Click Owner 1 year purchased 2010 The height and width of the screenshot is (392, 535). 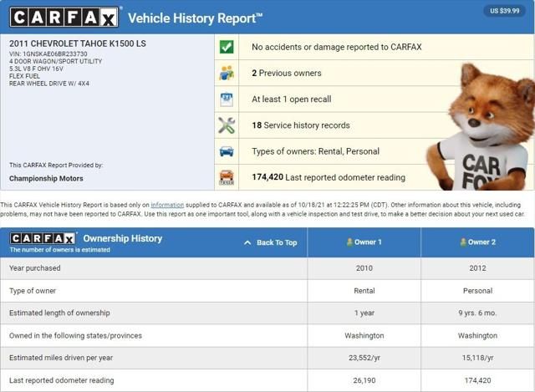364,268
